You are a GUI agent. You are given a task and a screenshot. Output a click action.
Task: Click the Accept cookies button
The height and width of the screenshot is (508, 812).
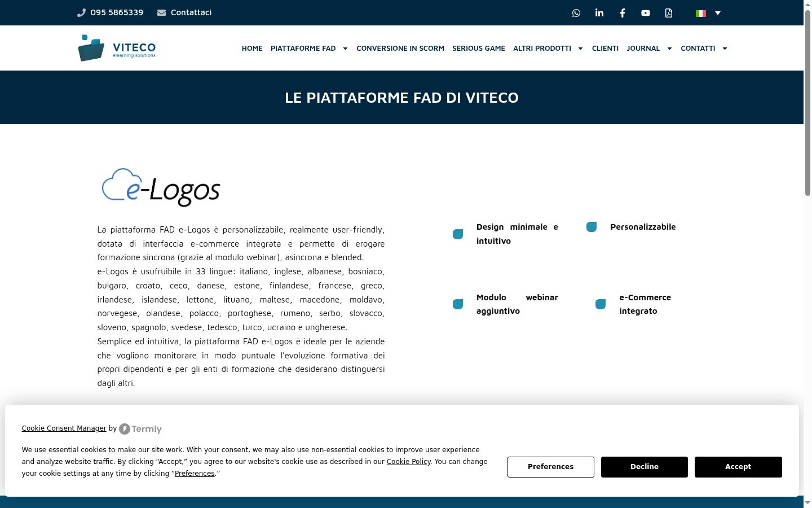click(x=738, y=467)
